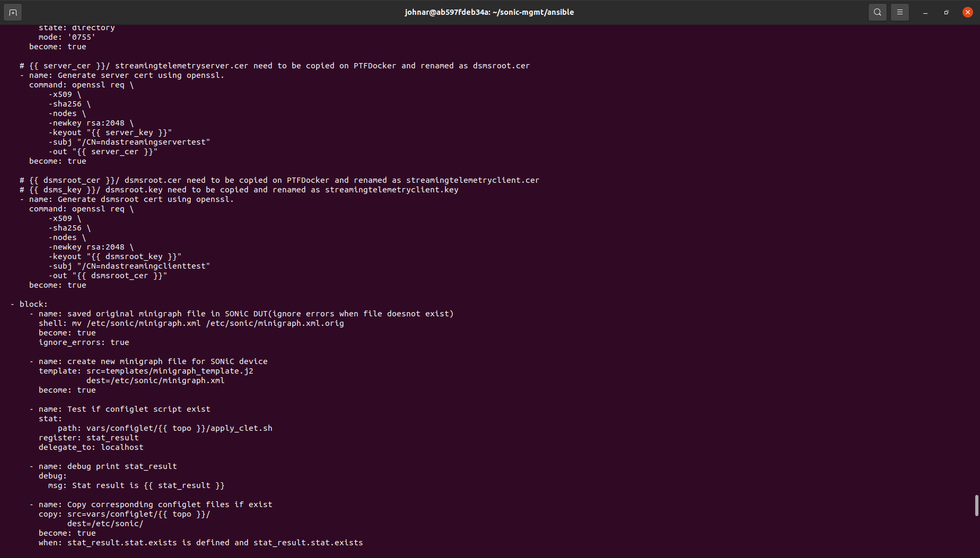
Task: Click the "- block:" line
Action: click(29, 304)
